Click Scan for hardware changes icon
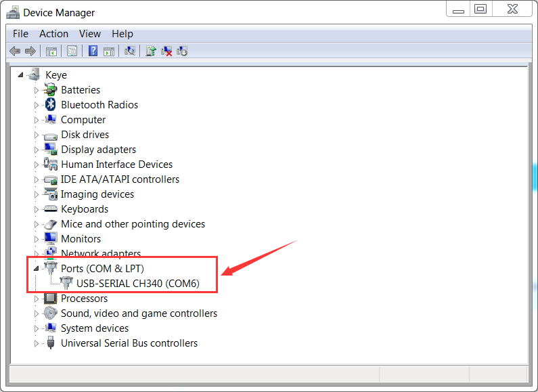 point(130,51)
